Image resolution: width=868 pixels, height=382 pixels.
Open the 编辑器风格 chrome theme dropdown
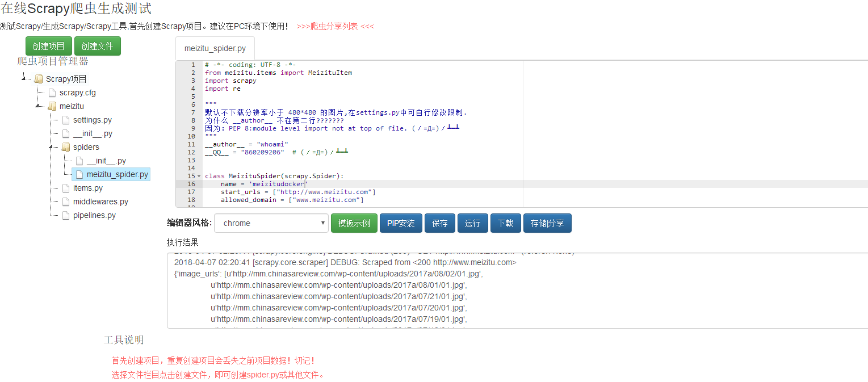271,223
